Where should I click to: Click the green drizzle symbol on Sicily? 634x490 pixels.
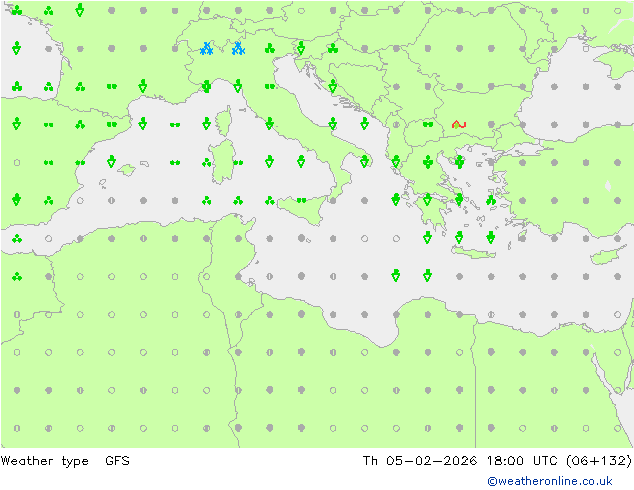coord(301,201)
